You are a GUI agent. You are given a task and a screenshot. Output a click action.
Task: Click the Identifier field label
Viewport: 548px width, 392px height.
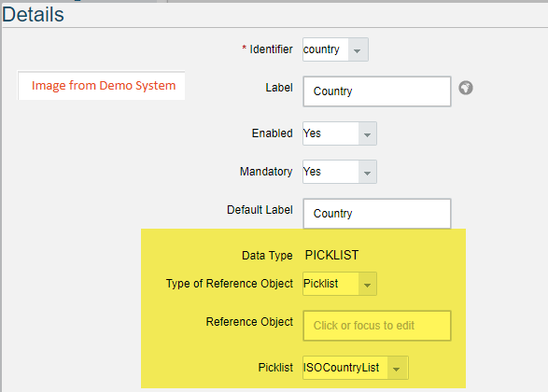point(271,49)
